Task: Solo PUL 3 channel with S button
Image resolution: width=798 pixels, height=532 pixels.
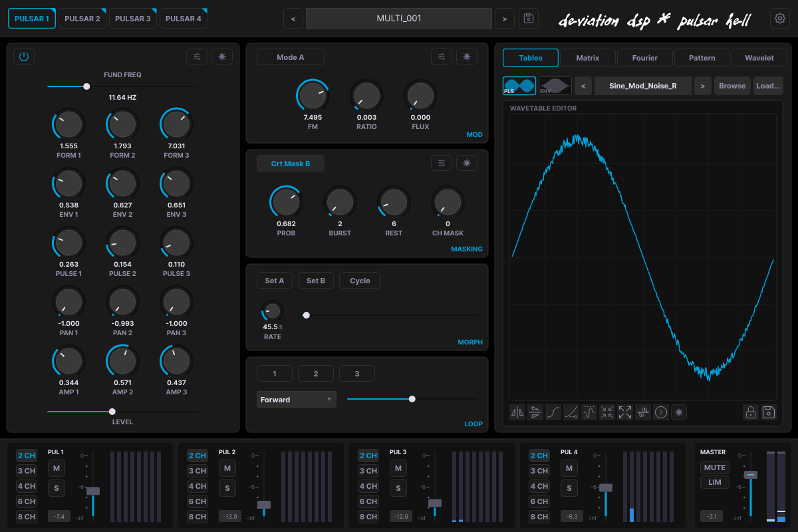Action: click(398, 488)
